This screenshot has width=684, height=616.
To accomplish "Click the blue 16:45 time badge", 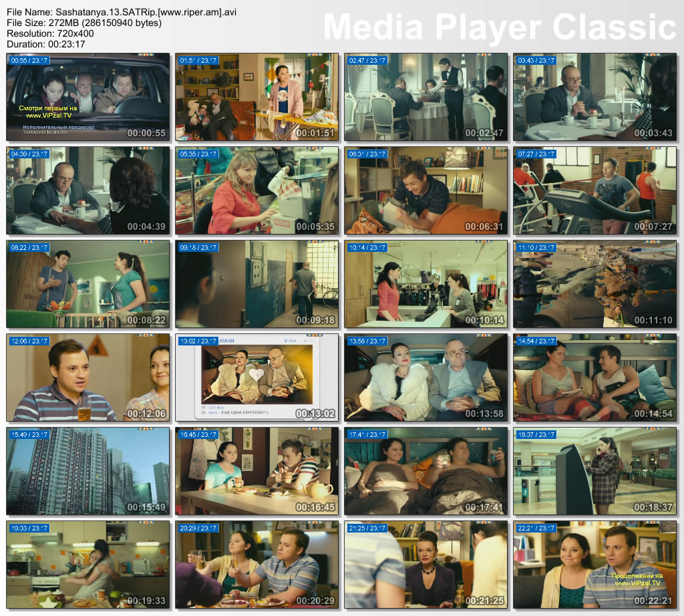I will pos(199,435).
